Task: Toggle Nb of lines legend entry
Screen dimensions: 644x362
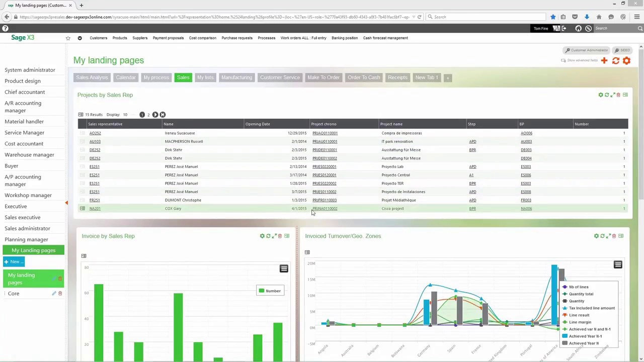Action: [575, 287]
